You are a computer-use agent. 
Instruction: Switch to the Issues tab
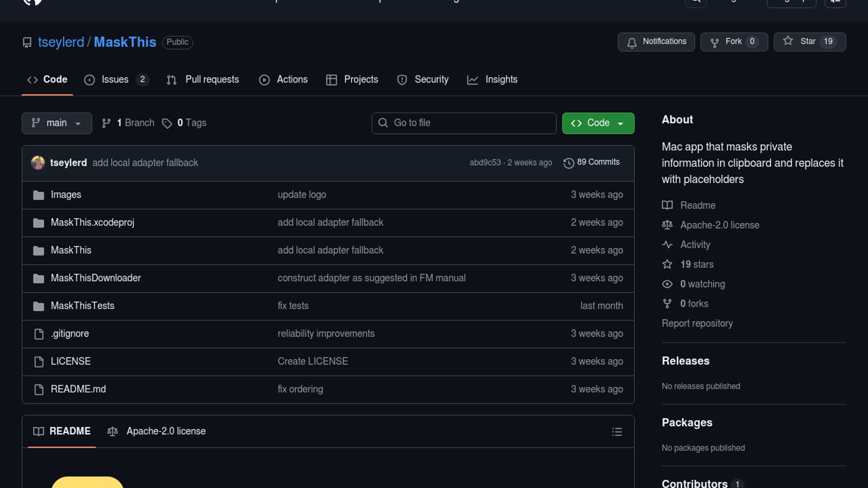click(x=115, y=80)
